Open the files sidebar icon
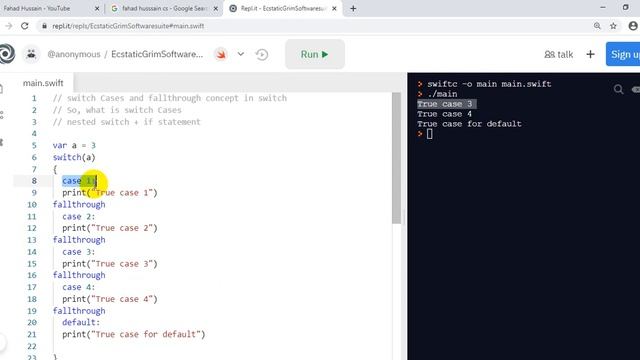Image resolution: width=640 pixels, height=360 pixels. [x=2, y=89]
